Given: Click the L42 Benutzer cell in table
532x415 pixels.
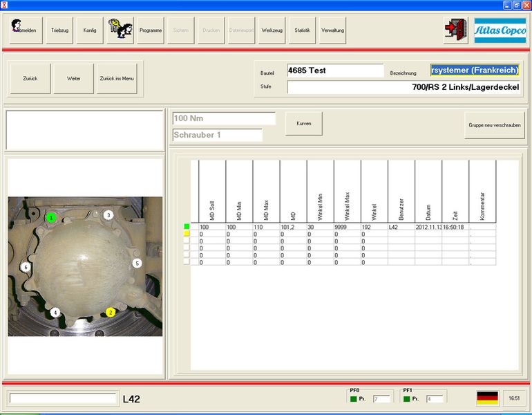Looking at the screenshot, I should point(401,227).
